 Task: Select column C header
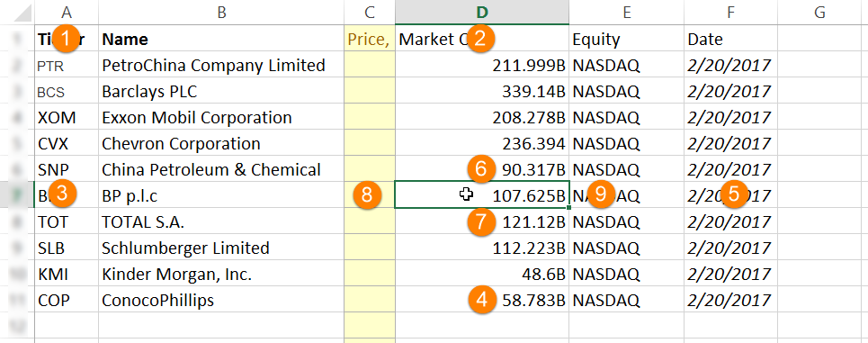(x=370, y=13)
